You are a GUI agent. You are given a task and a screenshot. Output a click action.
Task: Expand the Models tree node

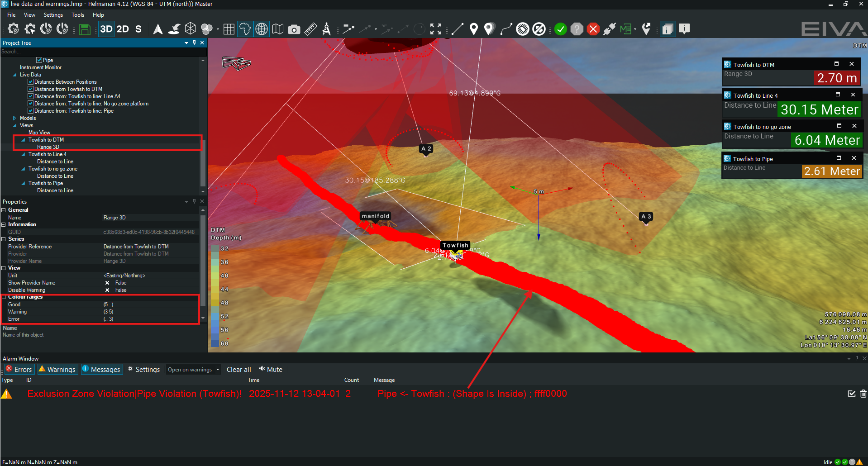pyautogui.click(x=14, y=118)
